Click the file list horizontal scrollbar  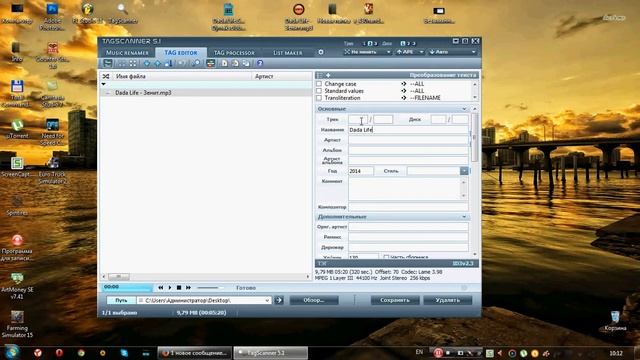tap(206, 276)
